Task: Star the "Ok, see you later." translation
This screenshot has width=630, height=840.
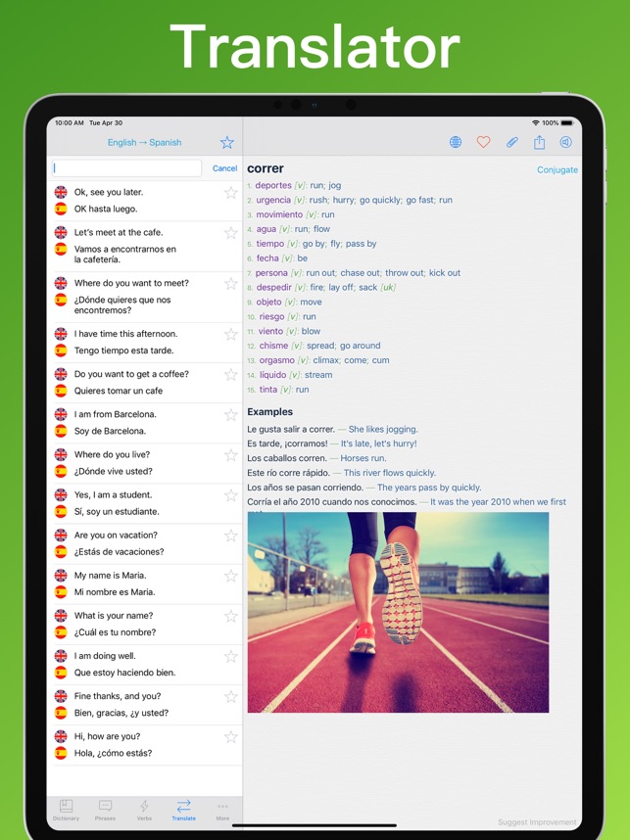Action: tap(231, 193)
